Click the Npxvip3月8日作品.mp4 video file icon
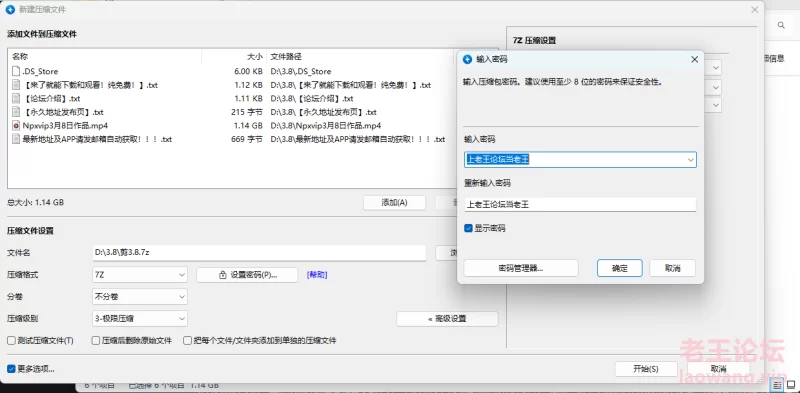Screen dimensions: 800x393 tap(16, 126)
